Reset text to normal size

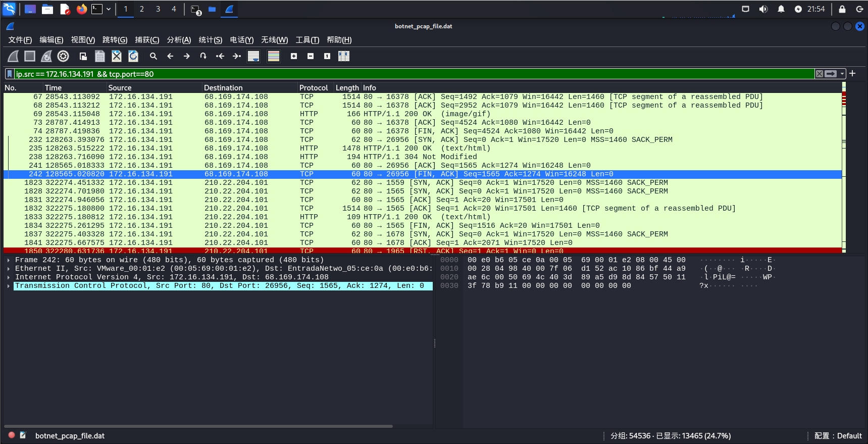[327, 56]
